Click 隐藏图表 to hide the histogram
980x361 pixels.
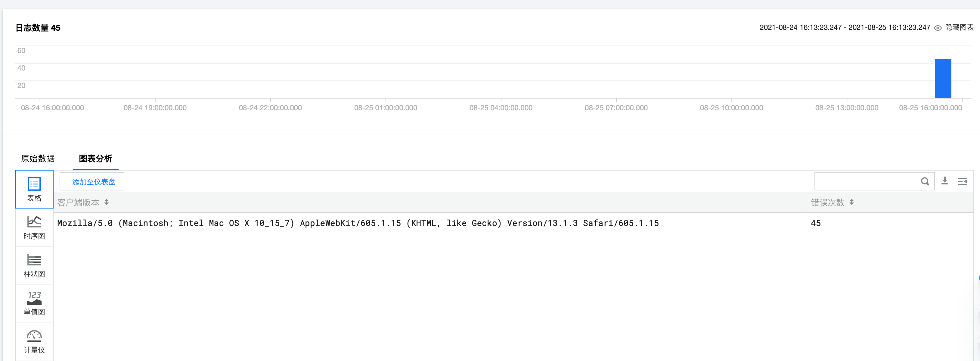coord(959,27)
